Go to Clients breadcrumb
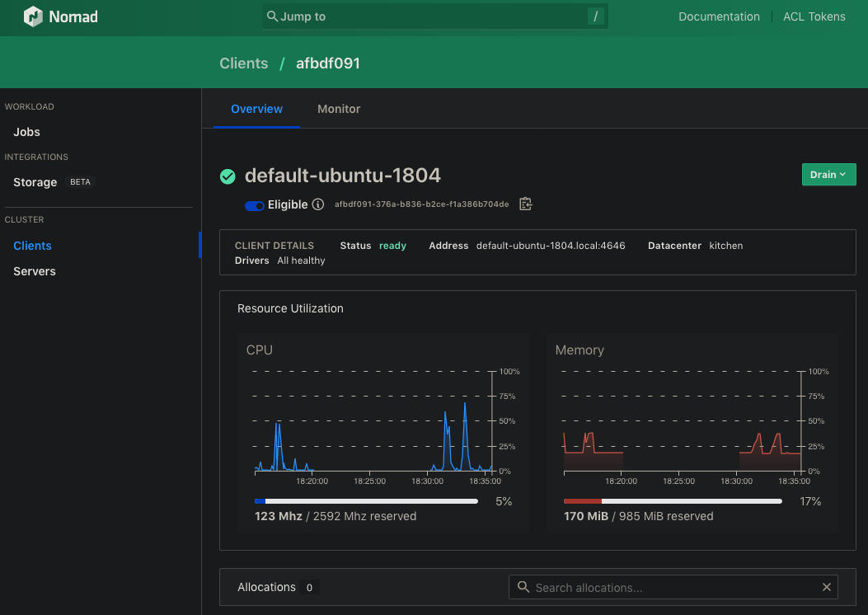868x615 pixels. pyautogui.click(x=243, y=63)
